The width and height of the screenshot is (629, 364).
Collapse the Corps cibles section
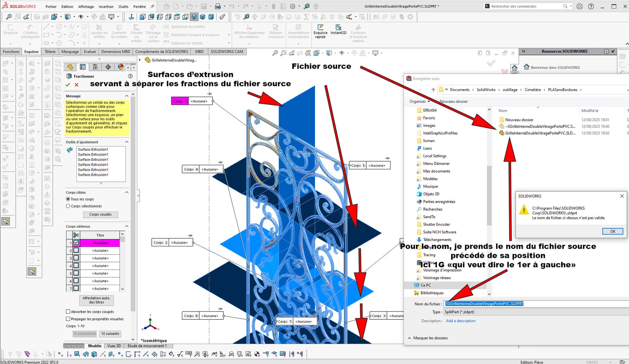coord(127,192)
